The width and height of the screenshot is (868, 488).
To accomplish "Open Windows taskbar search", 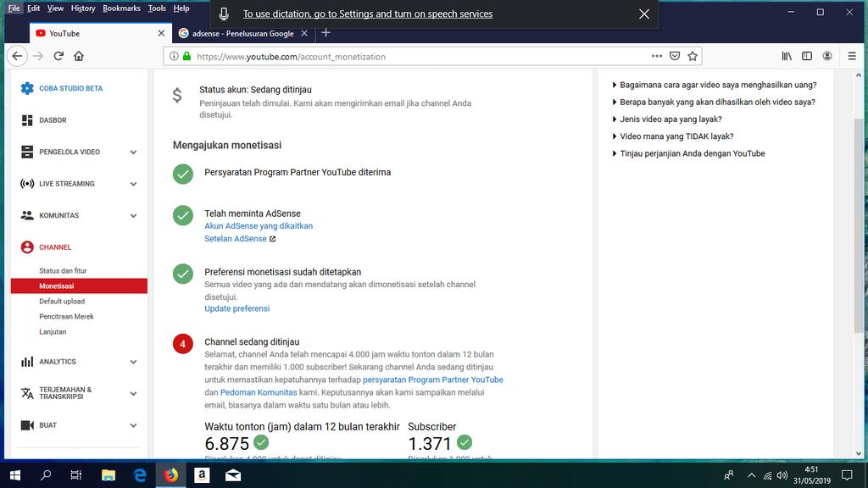I will click(x=46, y=475).
